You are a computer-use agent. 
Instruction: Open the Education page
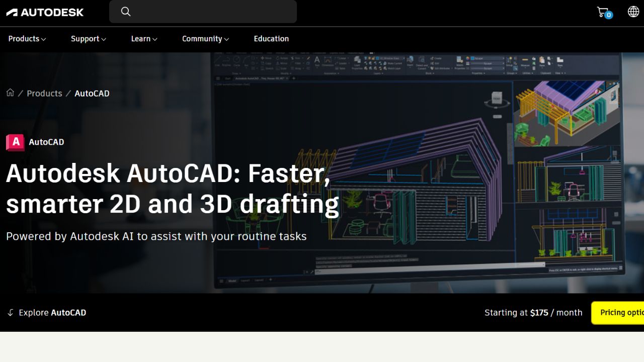[x=271, y=39]
